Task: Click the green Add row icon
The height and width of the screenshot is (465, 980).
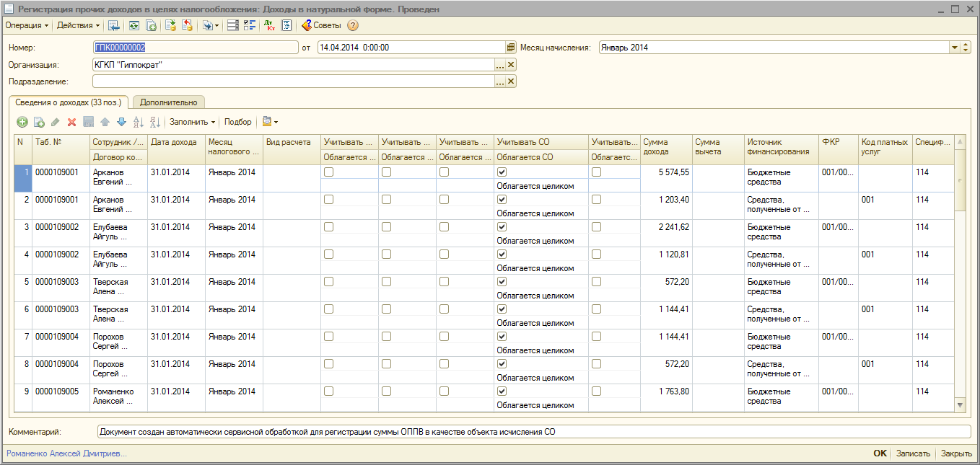Action: [22, 122]
